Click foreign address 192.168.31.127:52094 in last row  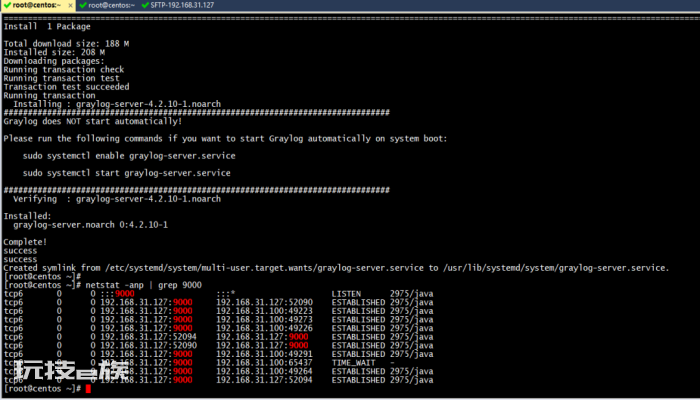(264, 380)
